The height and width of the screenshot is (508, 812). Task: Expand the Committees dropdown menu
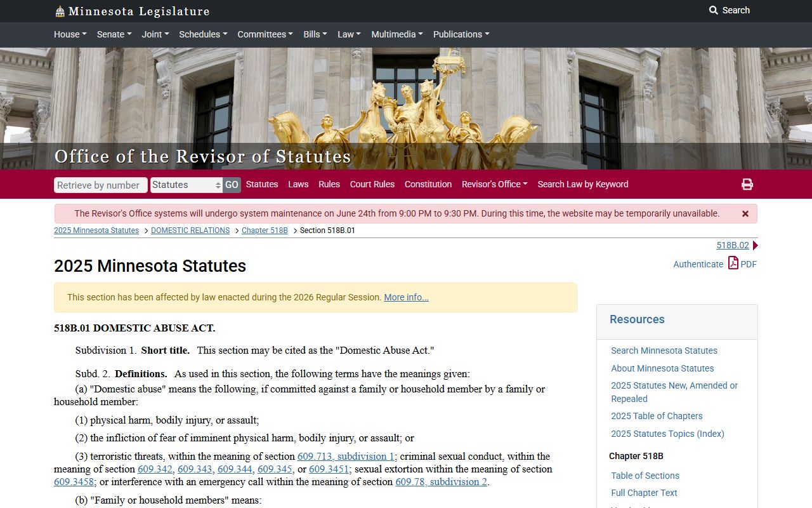(265, 34)
